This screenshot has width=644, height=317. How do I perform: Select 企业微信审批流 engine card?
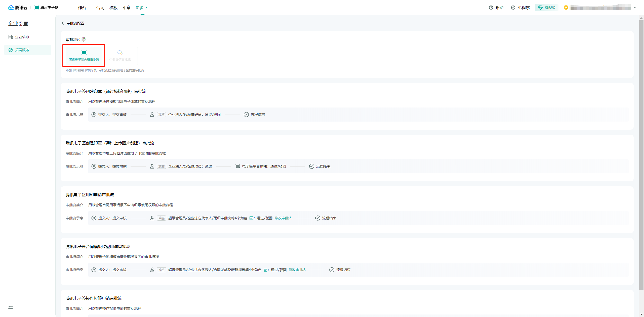coord(120,56)
